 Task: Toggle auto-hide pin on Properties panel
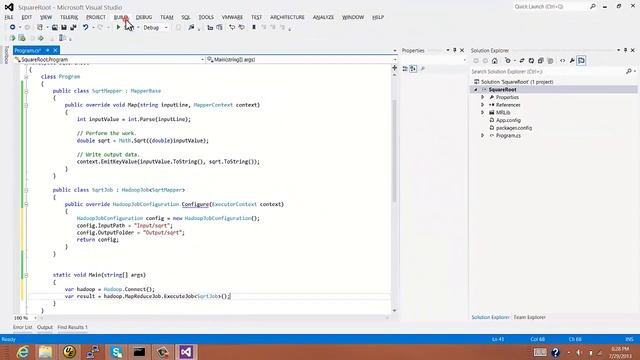(x=455, y=50)
